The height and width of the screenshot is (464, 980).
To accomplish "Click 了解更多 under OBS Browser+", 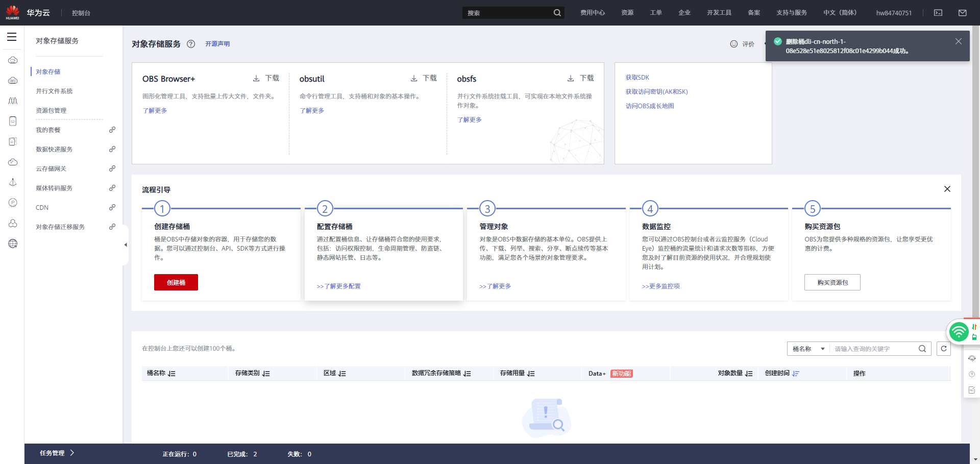I will (155, 110).
